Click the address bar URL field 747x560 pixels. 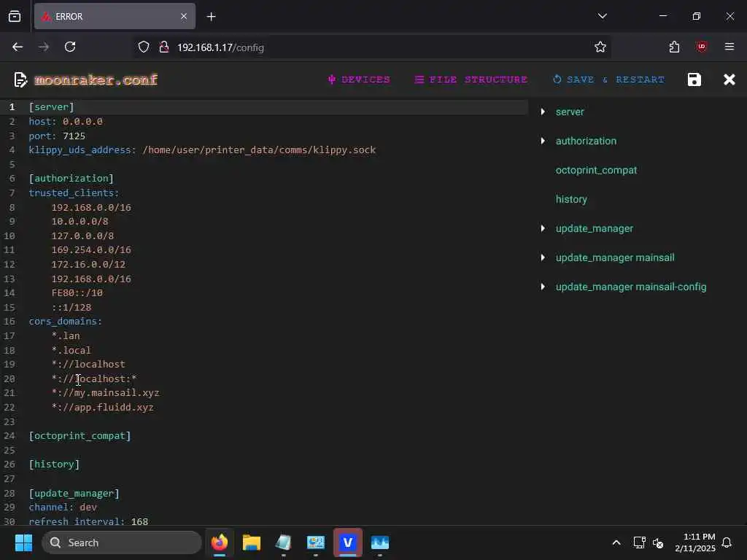pos(371,47)
